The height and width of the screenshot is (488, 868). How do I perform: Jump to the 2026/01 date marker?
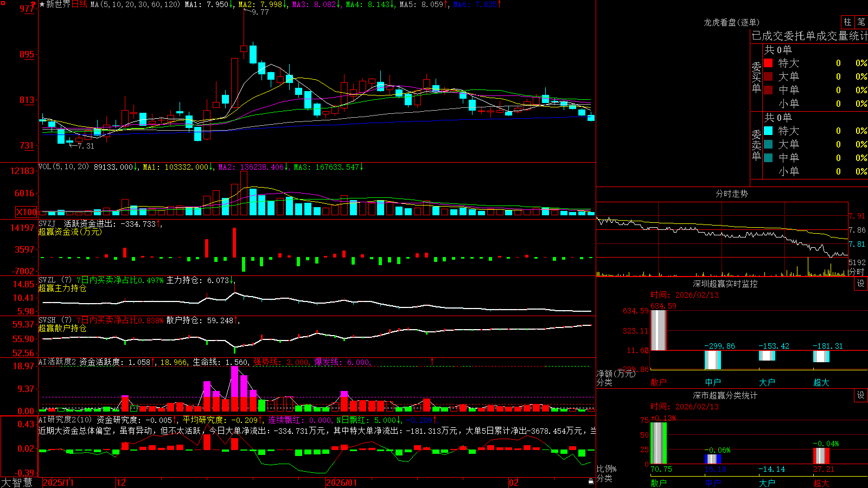pos(342,483)
